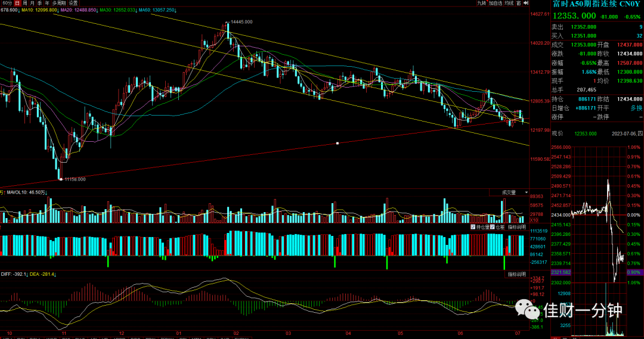This screenshot has width=644, height=339.
Task: Select the 月 monthly period tab
Action: (x=32, y=3)
